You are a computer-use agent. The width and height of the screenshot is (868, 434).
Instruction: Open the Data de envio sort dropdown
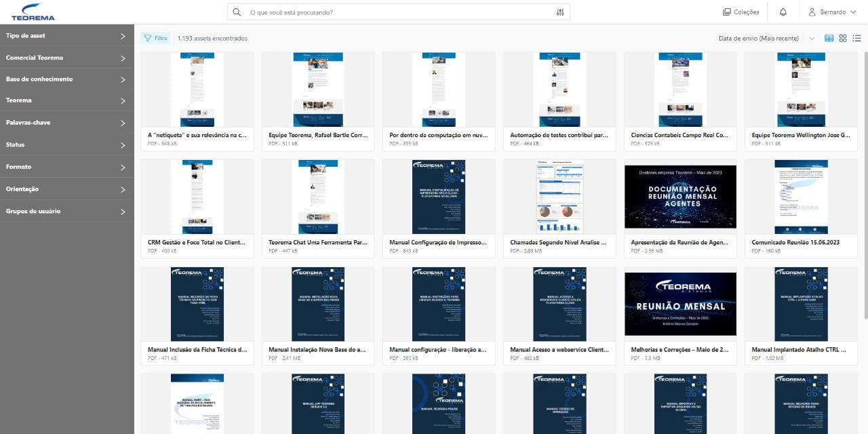(766, 39)
